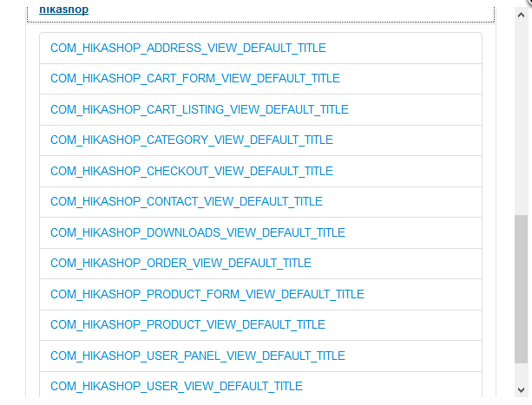Click the scrollbar down arrow

pyautogui.click(x=522, y=390)
